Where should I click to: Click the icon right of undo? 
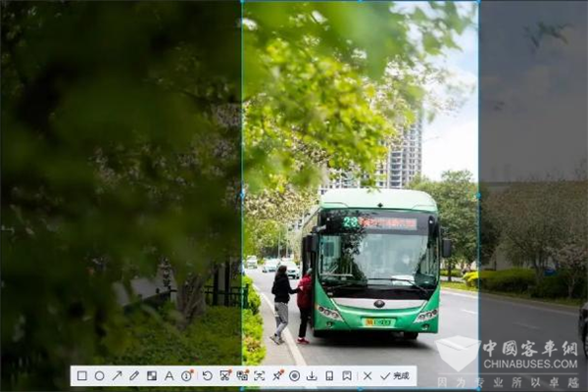coord(224,375)
